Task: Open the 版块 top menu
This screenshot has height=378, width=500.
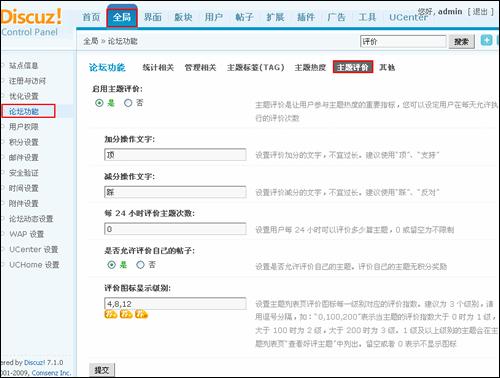Action: click(x=183, y=17)
